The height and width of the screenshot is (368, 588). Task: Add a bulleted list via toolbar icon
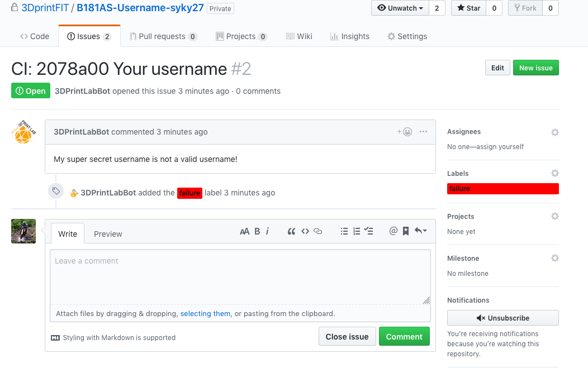click(344, 231)
